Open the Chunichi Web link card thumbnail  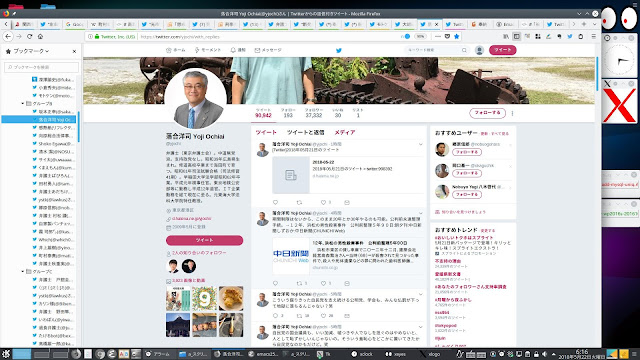291,256
